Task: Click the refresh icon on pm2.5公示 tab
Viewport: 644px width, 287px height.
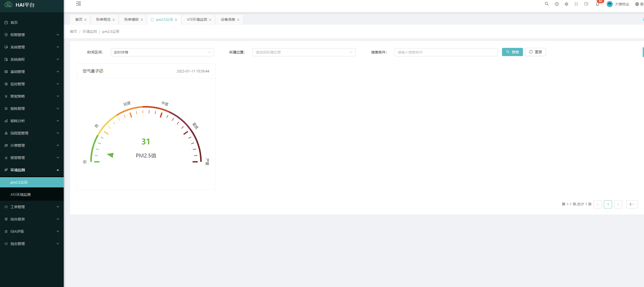Action: coord(152,19)
